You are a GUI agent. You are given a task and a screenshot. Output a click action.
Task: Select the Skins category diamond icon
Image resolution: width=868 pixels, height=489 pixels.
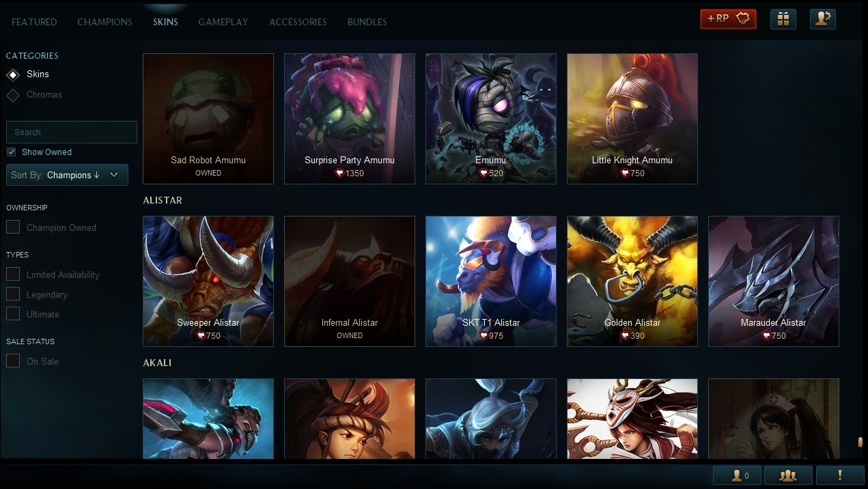[x=13, y=74]
